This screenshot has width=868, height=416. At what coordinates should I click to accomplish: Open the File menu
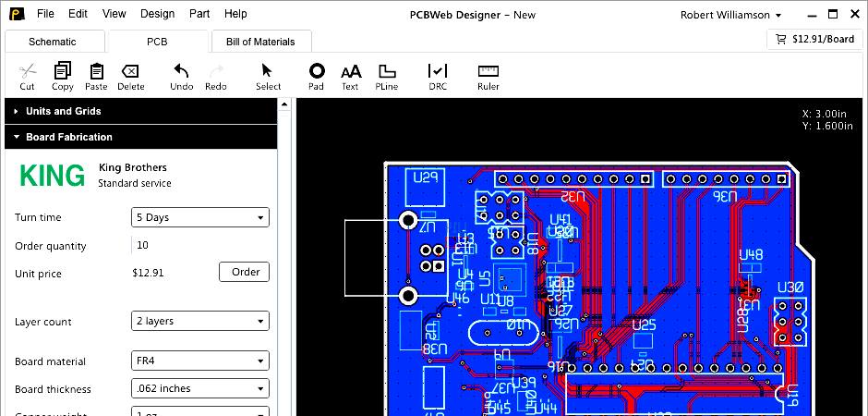click(x=45, y=14)
